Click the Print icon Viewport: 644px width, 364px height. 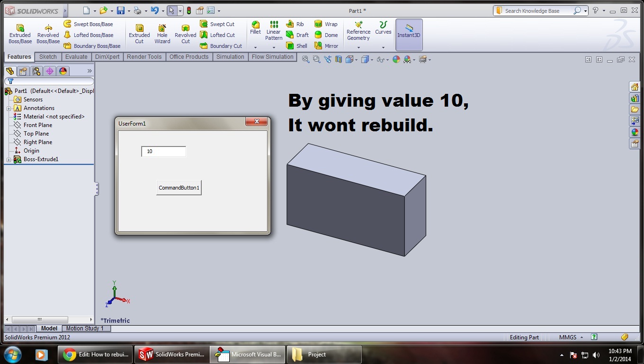137,10
